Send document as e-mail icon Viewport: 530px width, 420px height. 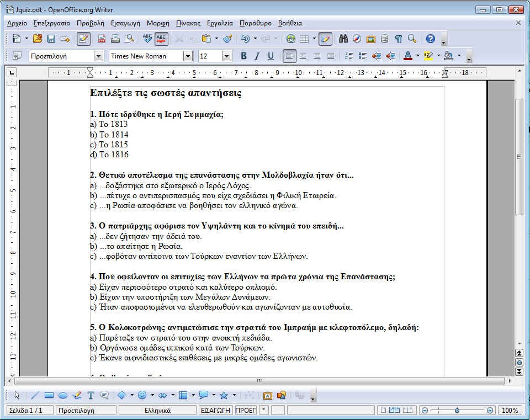point(65,39)
